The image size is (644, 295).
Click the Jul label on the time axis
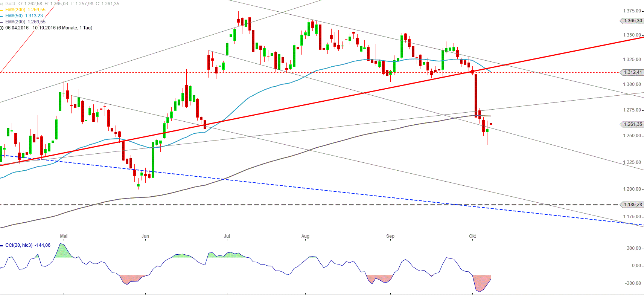(x=227, y=236)
